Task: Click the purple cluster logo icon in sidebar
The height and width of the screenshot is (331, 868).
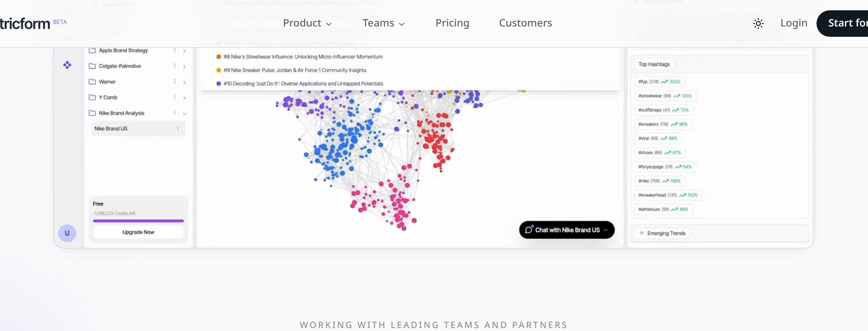Action: tap(67, 65)
